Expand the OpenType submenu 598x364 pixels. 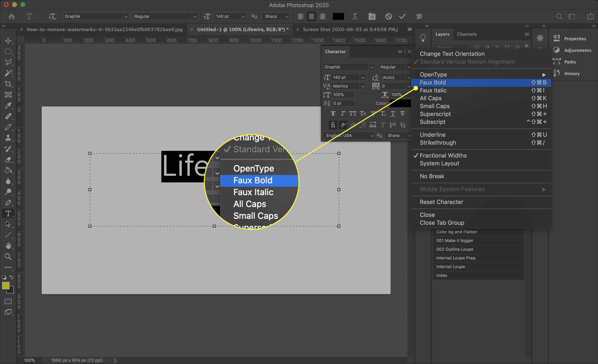433,74
